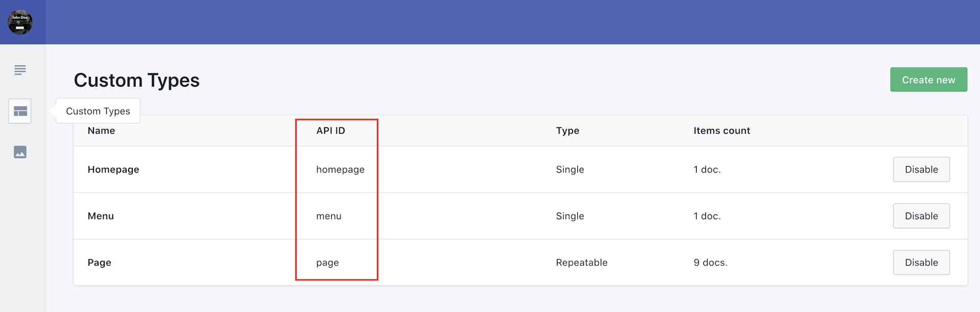980x312 pixels.
Task: Disable the Homepage custom type
Action: coord(921,170)
